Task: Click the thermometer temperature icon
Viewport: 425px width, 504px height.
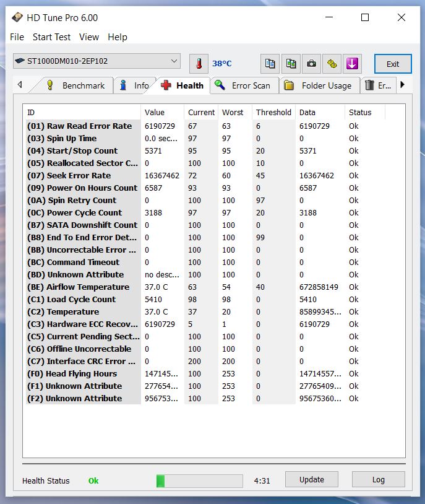Action: (x=199, y=63)
